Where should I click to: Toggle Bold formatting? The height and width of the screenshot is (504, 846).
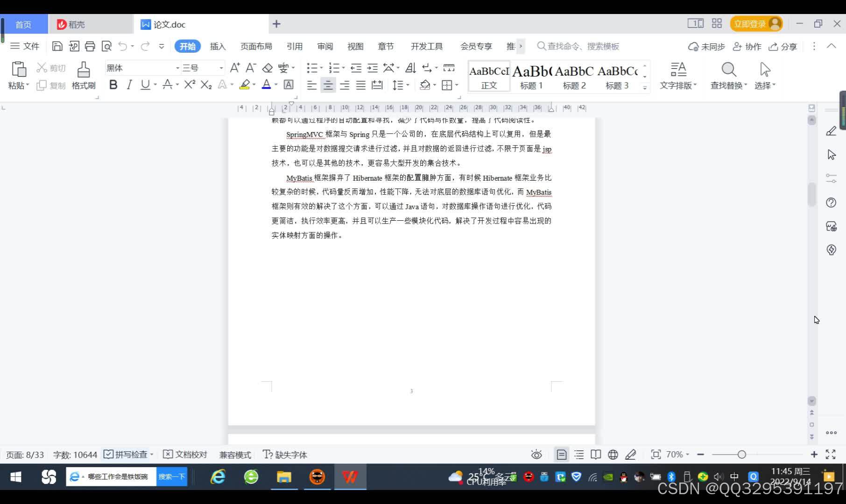pyautogui.click(x=113, y=84)
